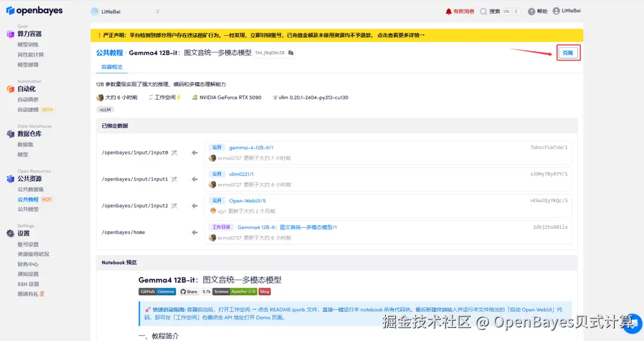The image size is (644, 341).
Task: Open the Open-WebUI/5 dataset link
Action: (247, 201)
